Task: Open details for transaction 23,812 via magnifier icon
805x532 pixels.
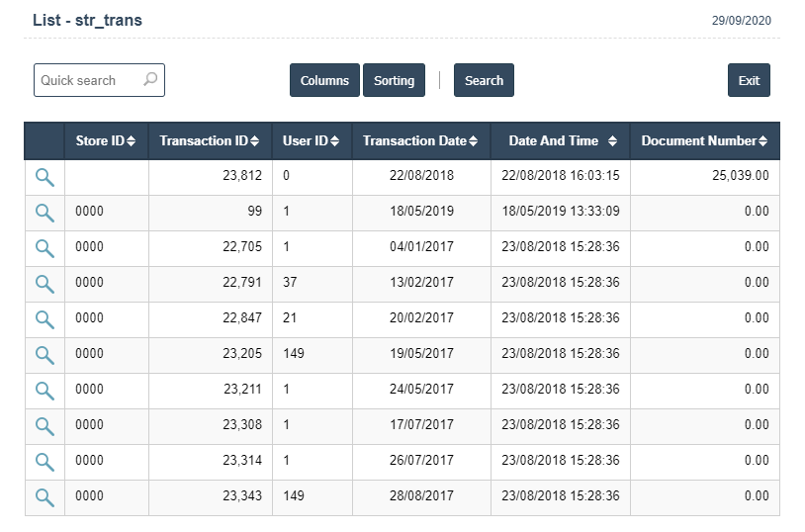Action: point(45,177)
